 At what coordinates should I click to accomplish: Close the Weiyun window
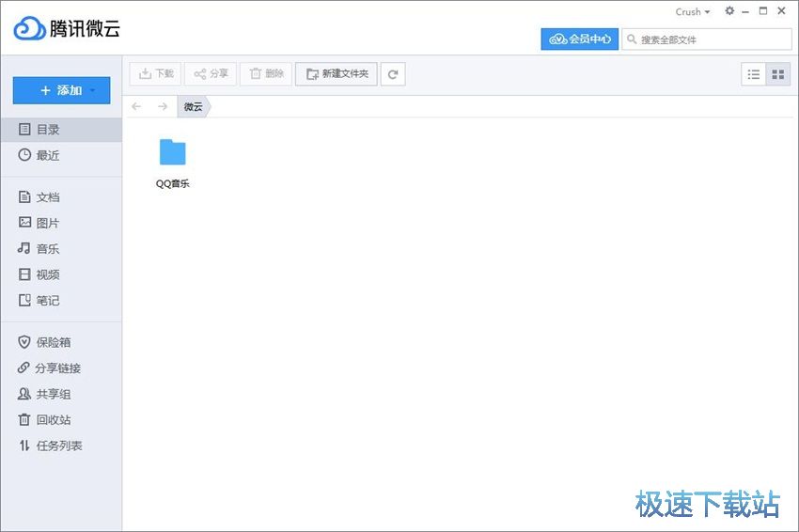click(x=781, y=10)
